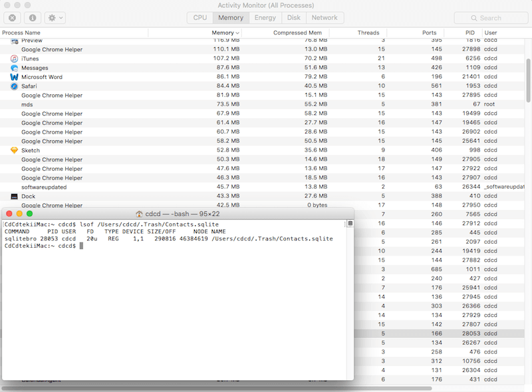Click the Activity Monitor vertical scrollbar
The height and width of the screenshot is (392, 532).
tap(528, 80)
